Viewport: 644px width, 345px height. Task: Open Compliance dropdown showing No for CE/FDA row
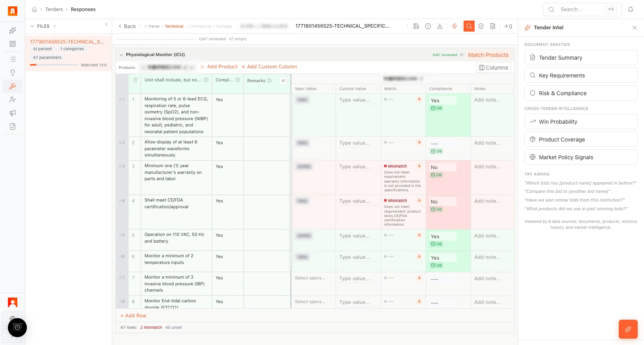(x=443, y=202)
